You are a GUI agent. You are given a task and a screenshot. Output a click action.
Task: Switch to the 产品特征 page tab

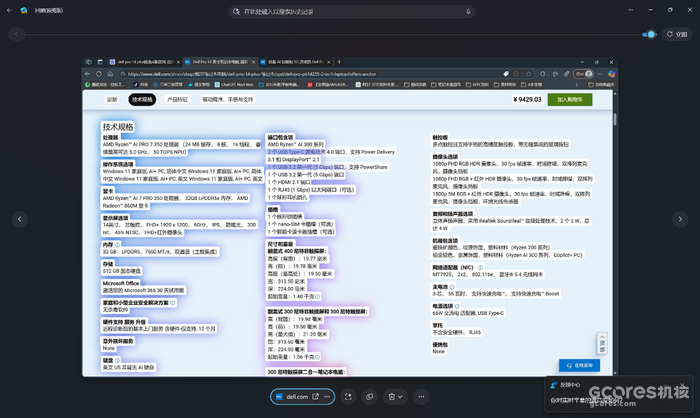[x=177, y=100]
